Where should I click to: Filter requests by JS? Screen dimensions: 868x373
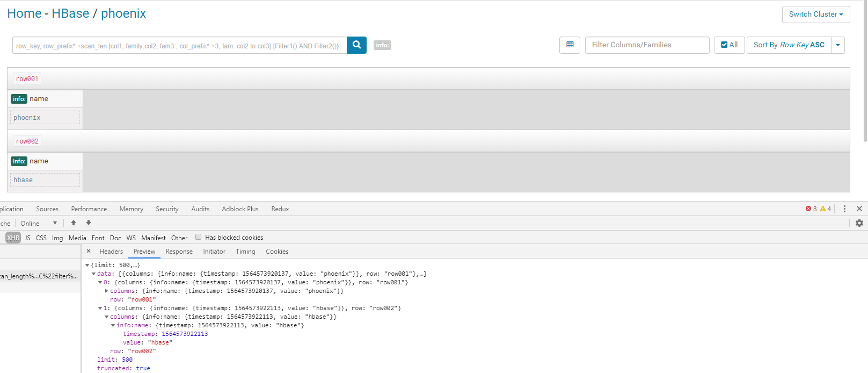27,238
